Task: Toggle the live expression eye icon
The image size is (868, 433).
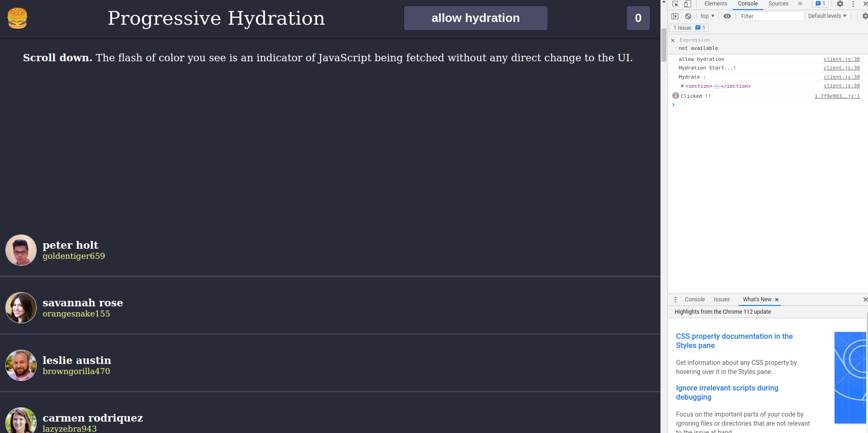Action: pyautogui.click(x=727, y=16)
